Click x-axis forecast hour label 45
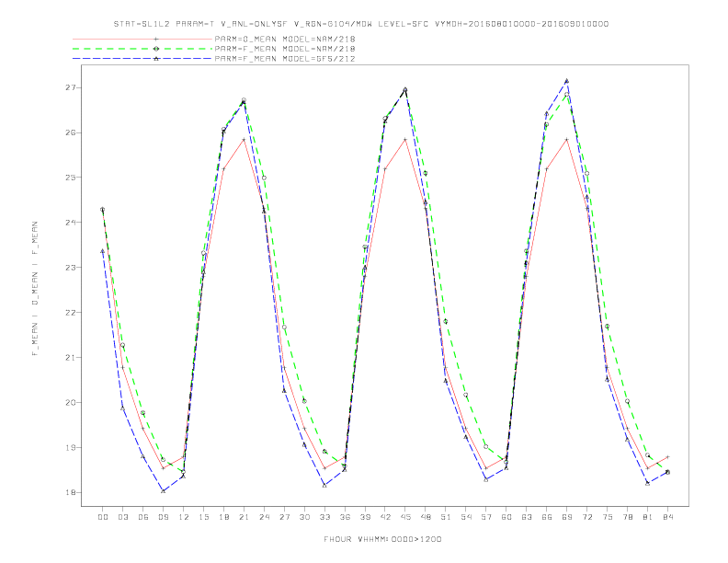Screen dimensions: 728x563 405,517
